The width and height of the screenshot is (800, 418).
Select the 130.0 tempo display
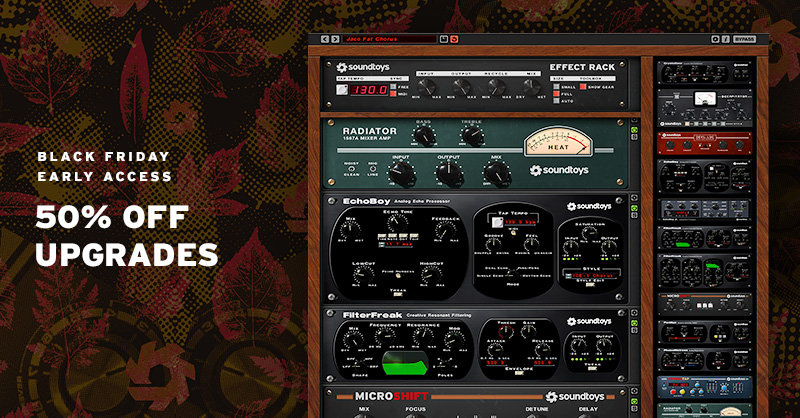click(370, 90)
